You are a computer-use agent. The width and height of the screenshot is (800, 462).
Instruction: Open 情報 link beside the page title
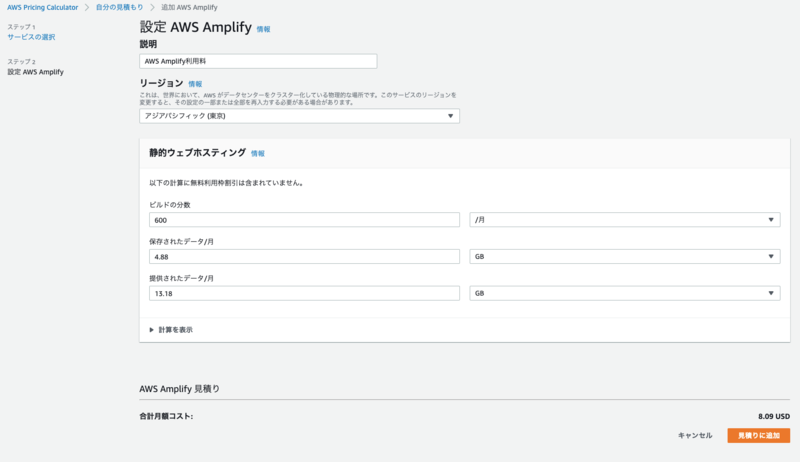coord(263,30)
